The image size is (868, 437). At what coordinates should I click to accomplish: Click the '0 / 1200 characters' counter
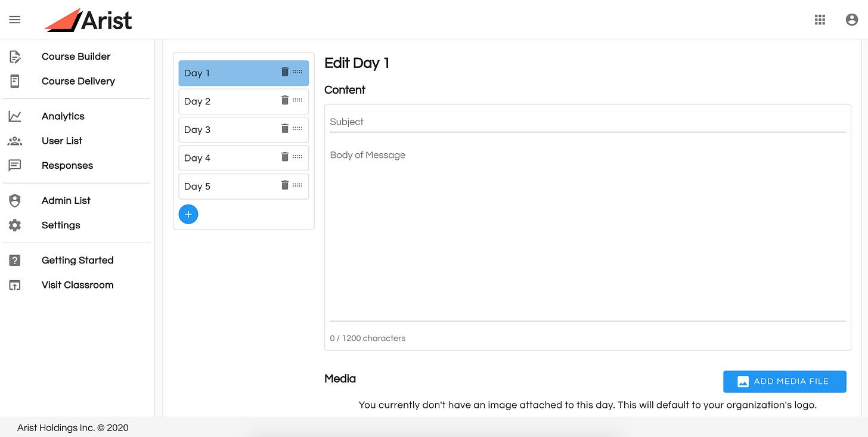tap(368, 338)
